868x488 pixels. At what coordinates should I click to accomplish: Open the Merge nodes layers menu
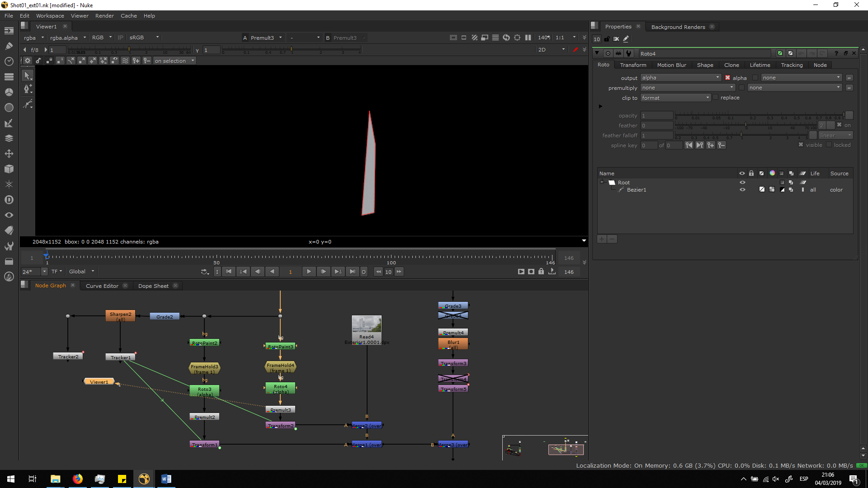click(x=9, y=138)
